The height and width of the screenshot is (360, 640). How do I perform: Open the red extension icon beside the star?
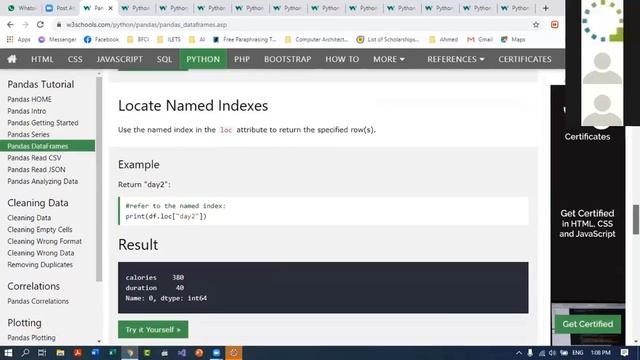click(x=554, y=24)
